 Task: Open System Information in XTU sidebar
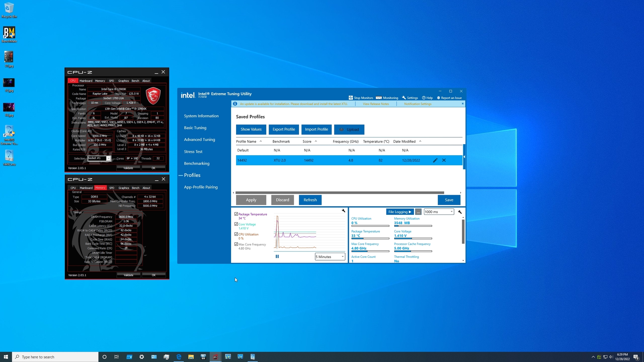click(x=201, y=116)
